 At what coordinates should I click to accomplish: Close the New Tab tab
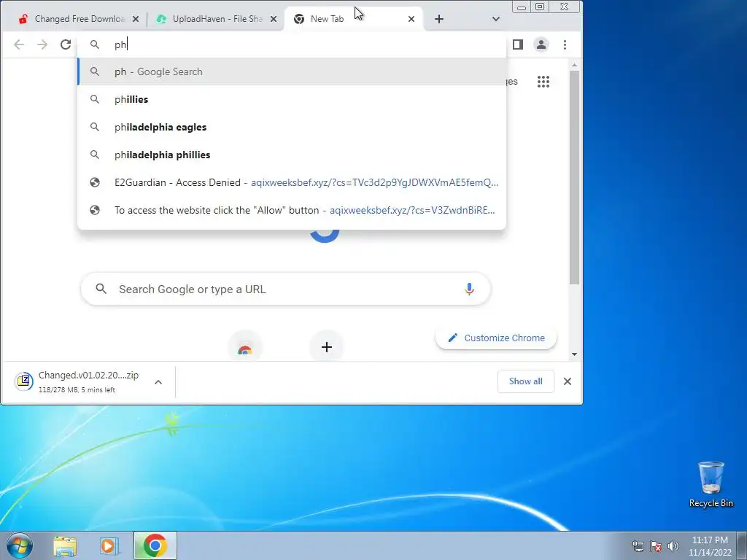tap(411, 19)
